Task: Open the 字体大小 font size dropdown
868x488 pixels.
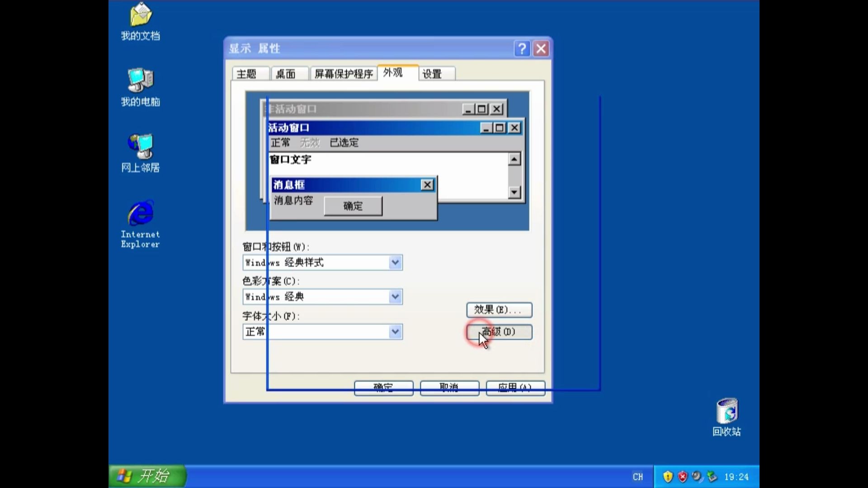Action: 396,332
